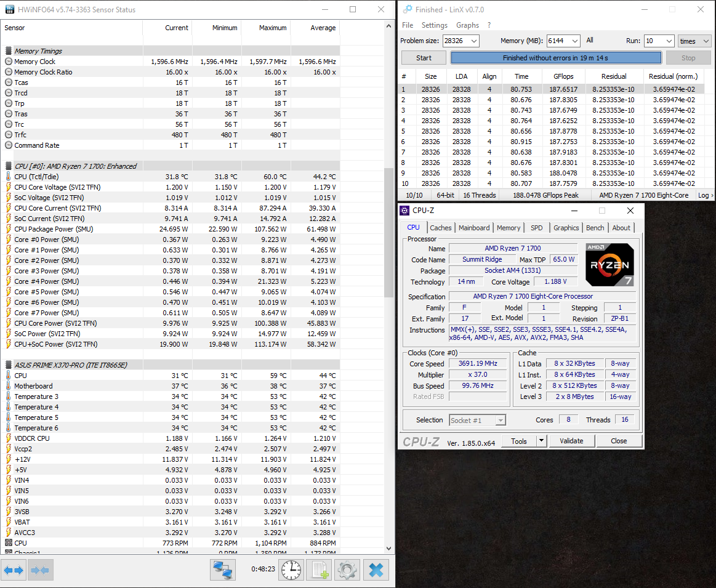Screen dimensions: 716x588
Task: Open LinX Problem size dropdown
Action: 474,41
